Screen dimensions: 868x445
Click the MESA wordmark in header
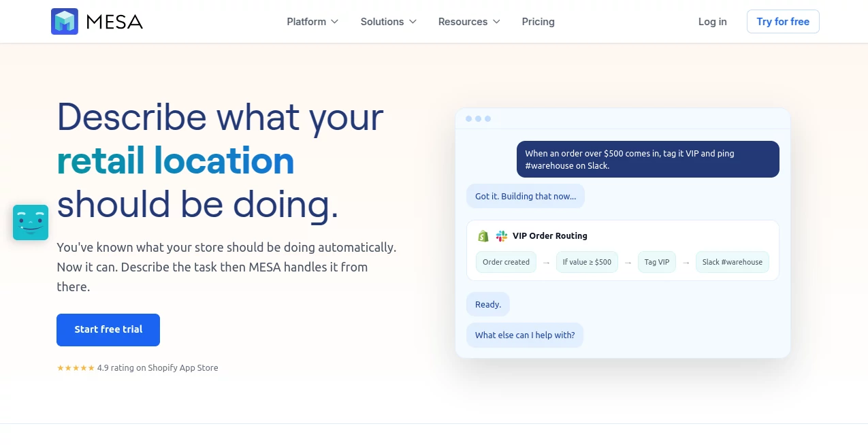click(x=114, y=22)
